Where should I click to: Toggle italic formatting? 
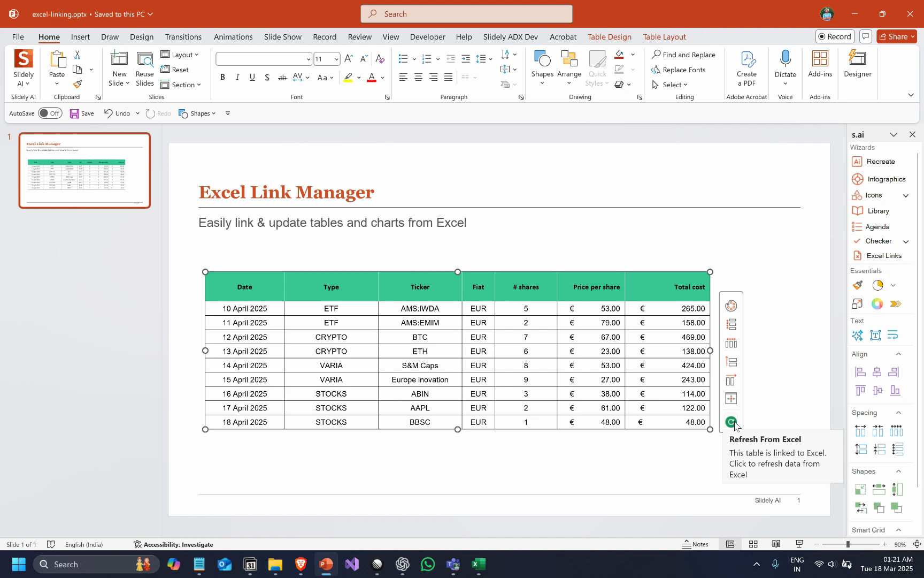[237, 77]
